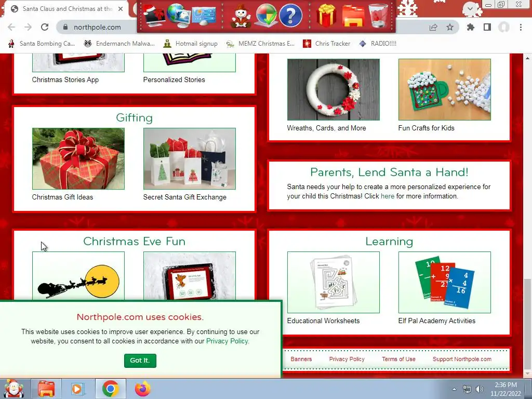Viewport: 532px width, 399px height.
Task: Click the maze worksheet image
Action: tap(333, 282)
